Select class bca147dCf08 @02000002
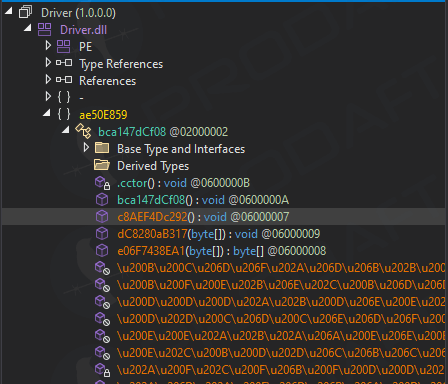This screenshot has width=448, height=384. pos(163,132)
